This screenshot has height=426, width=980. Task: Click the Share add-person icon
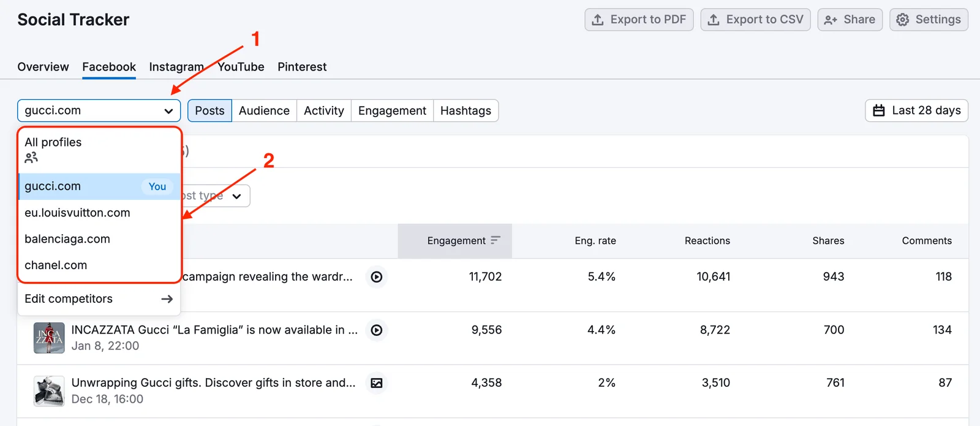(x=831, y=20)
